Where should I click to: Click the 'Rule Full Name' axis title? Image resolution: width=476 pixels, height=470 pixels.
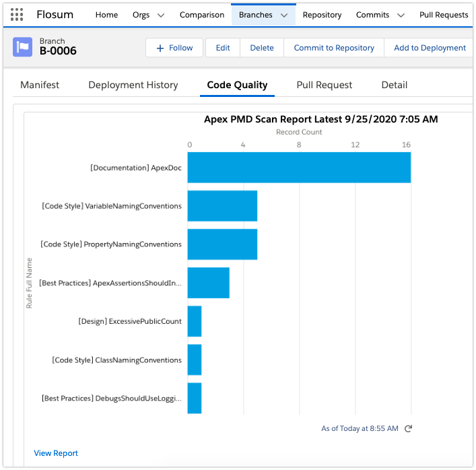point(29,283)
